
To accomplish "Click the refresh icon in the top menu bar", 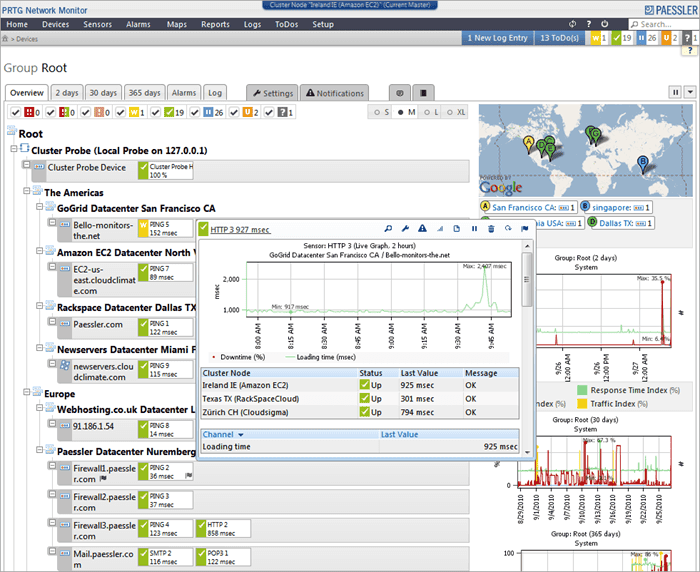I will point(572,24).
